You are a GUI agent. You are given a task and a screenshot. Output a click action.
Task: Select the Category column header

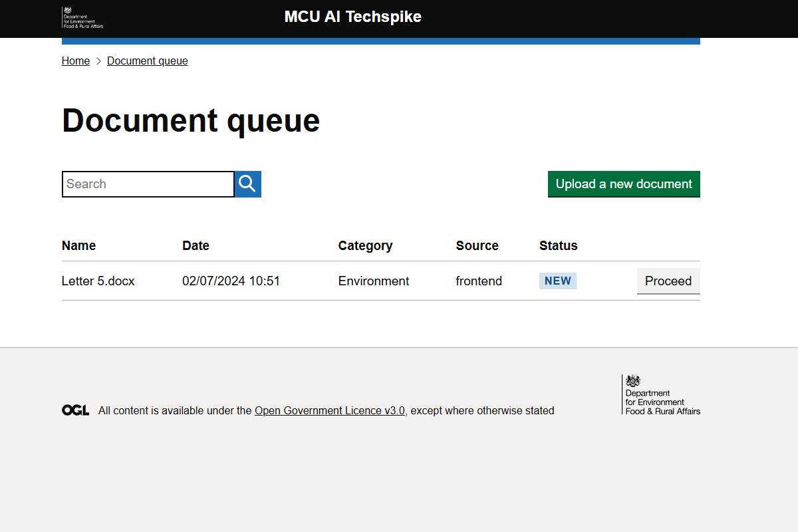pyautogui.click(x=365, y=245)
